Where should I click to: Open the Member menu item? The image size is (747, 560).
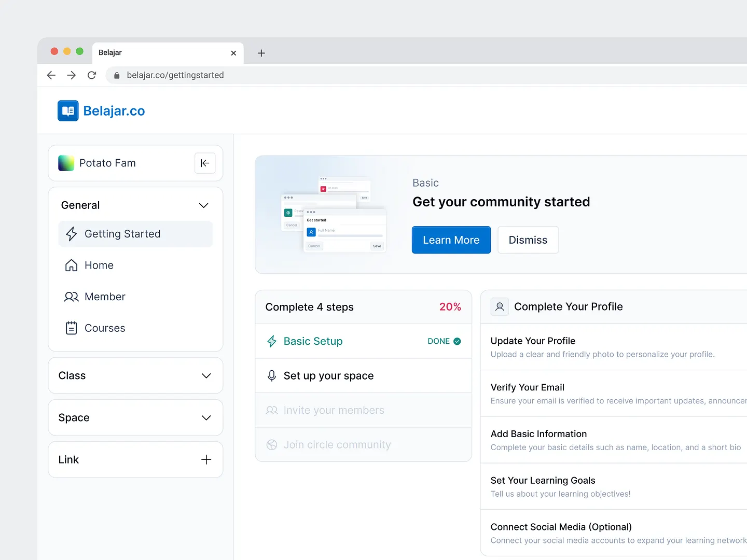(x=135, y=297)
